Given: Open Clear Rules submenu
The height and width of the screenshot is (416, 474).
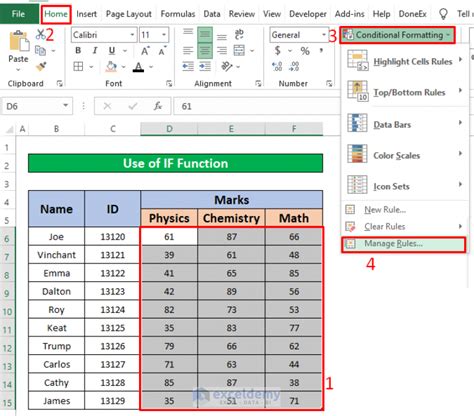Looking at the screenshot, I should (405, 226).
